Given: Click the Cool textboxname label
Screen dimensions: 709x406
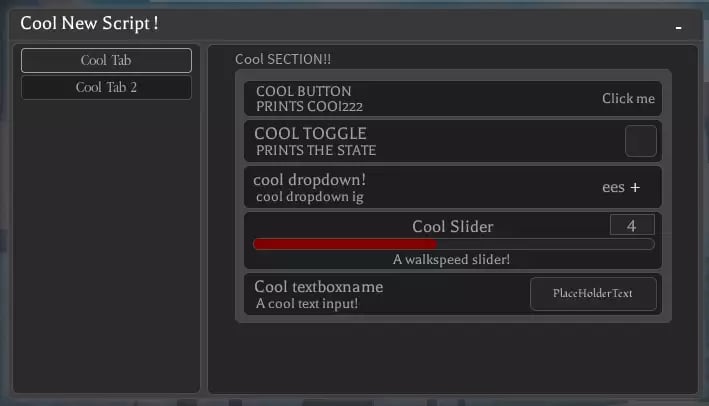Looking at the screenshot, I should [x=318, y=287].
